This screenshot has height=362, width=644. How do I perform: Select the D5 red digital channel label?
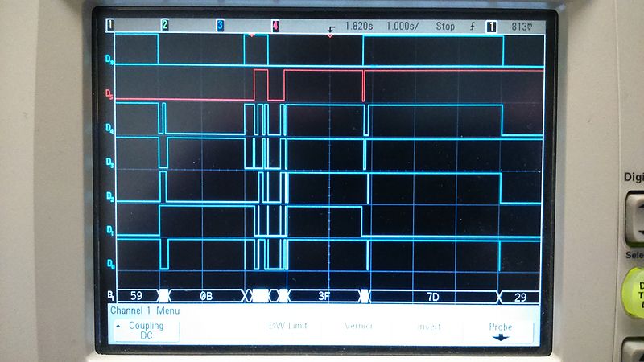(x=109, y=94)
